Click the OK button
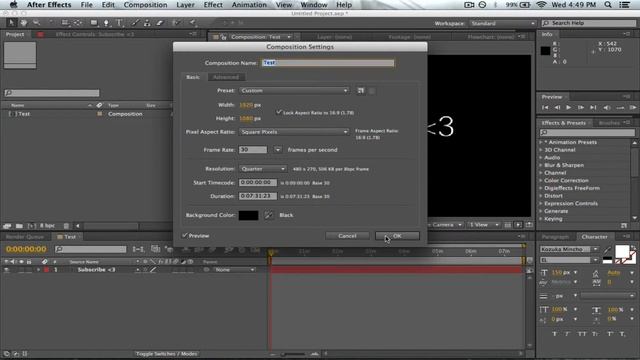 pyautogui.click(x=397, y=236)
